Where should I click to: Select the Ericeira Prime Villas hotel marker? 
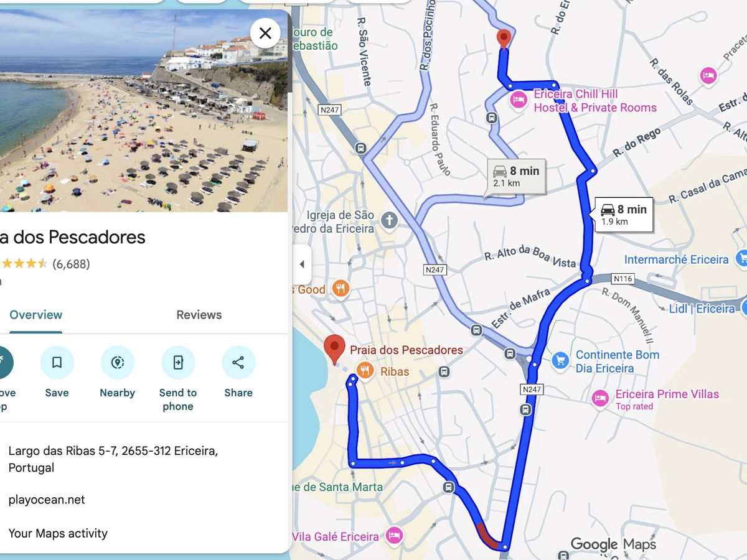[x=600, y=398]
